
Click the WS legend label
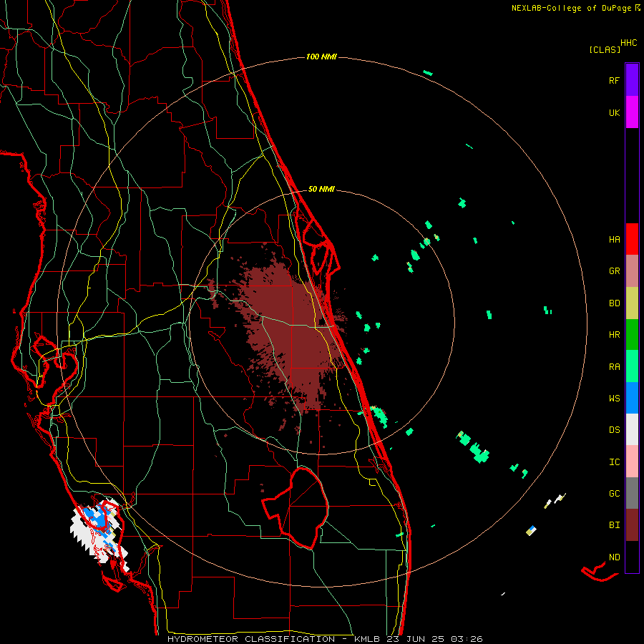614,399
